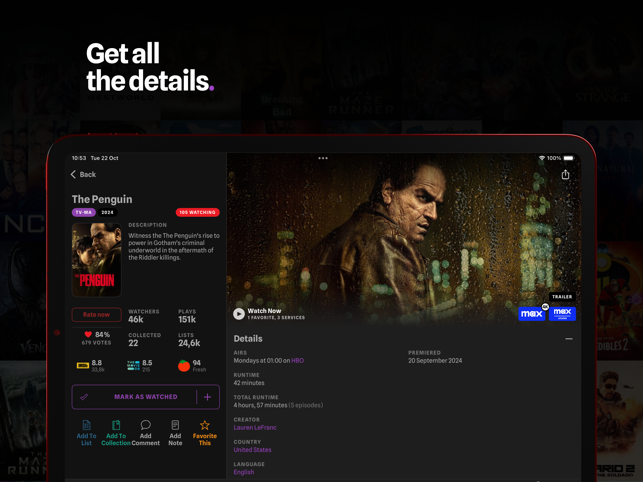Tap the share icon above the banner
The image size is (643, 482).
tap(565, 174)
